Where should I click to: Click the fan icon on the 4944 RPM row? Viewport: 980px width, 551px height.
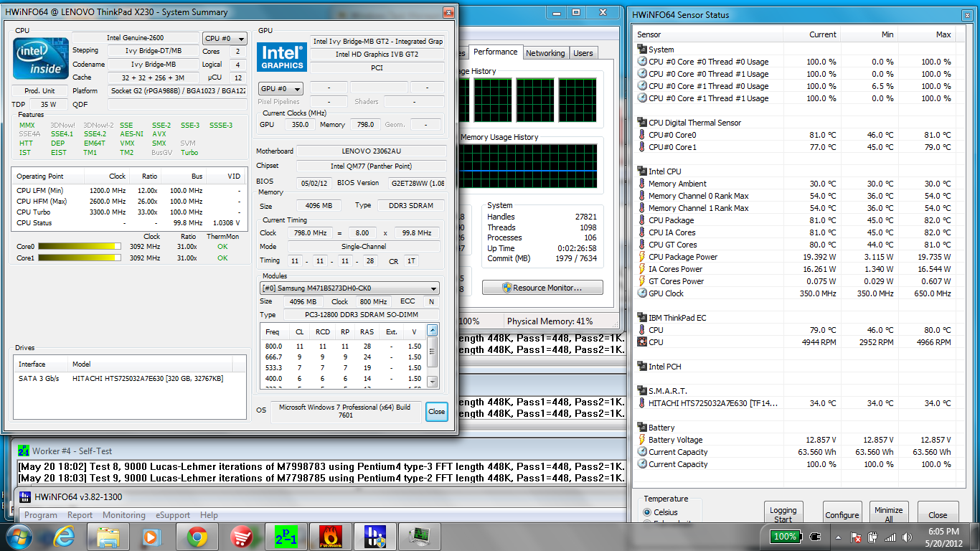coord(642,342)
